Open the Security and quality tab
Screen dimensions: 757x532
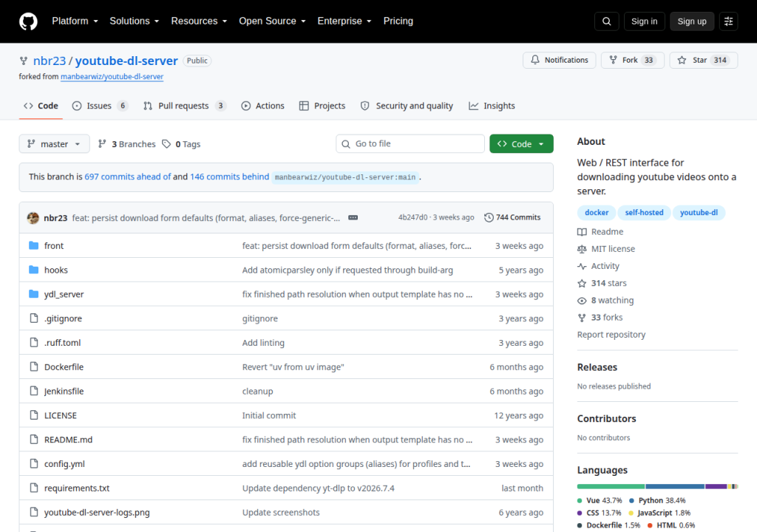tap(407, 106)
